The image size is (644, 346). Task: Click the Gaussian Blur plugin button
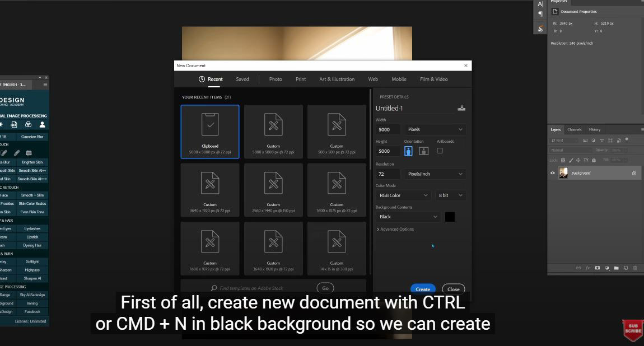point(32,137)
